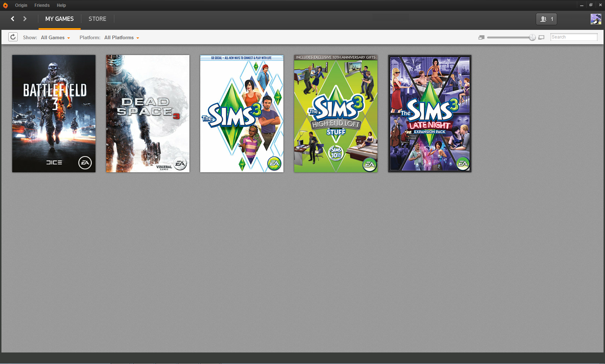Close the Origin window
This screenshot has width=605, height=364.
coord(600,5)
